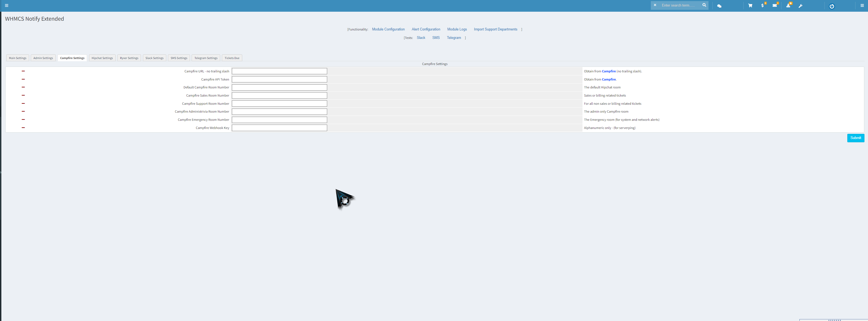Open the chat bubbles icon
868x321 pixels.
719,6
